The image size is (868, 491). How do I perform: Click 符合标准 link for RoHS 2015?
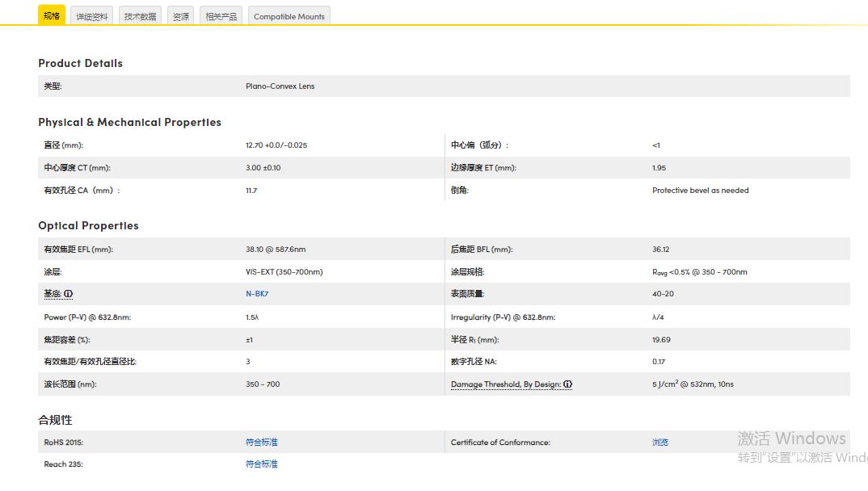[x=262, y=443]
